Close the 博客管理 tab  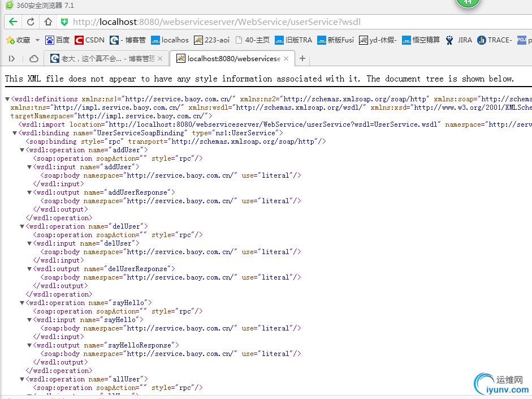coord(160,59)
